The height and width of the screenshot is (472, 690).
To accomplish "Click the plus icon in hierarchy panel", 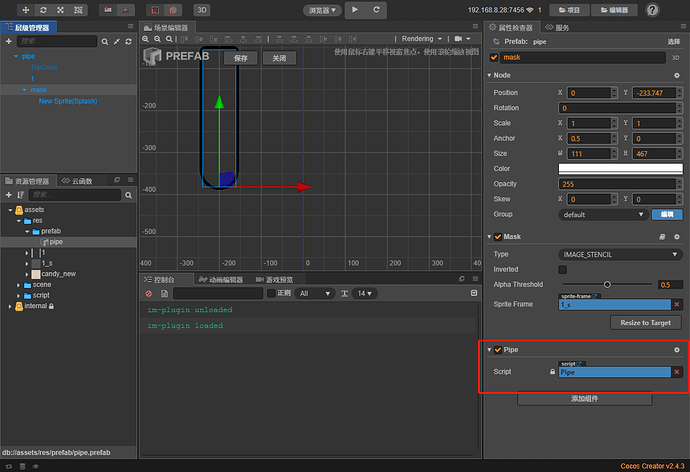I will 8,41.
